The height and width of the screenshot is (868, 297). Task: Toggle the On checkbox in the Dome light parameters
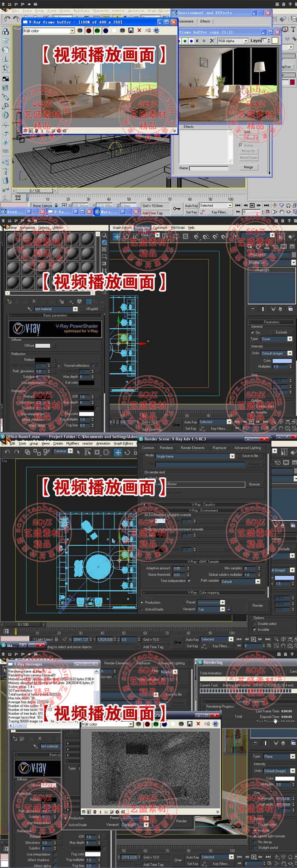click(x=253, y=332)
